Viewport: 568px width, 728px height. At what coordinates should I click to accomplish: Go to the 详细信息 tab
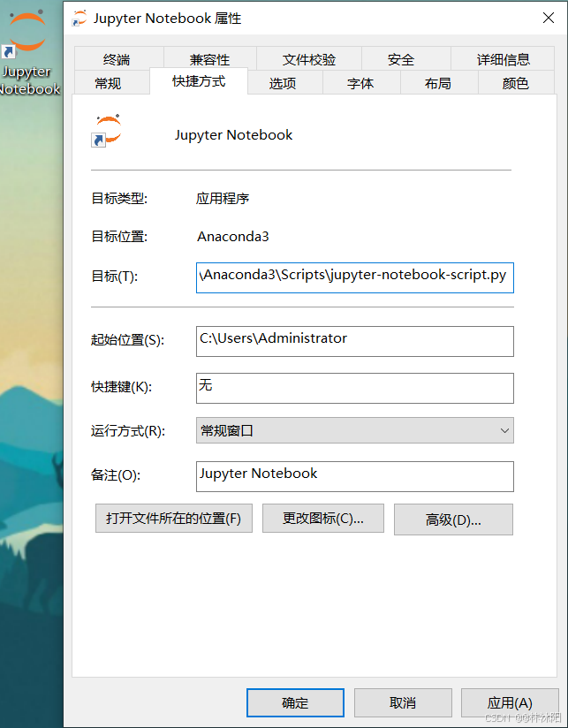(x=503, y=59)
